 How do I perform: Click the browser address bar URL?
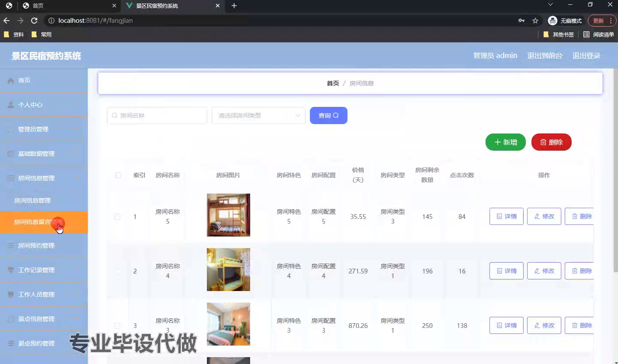(95, 21)
